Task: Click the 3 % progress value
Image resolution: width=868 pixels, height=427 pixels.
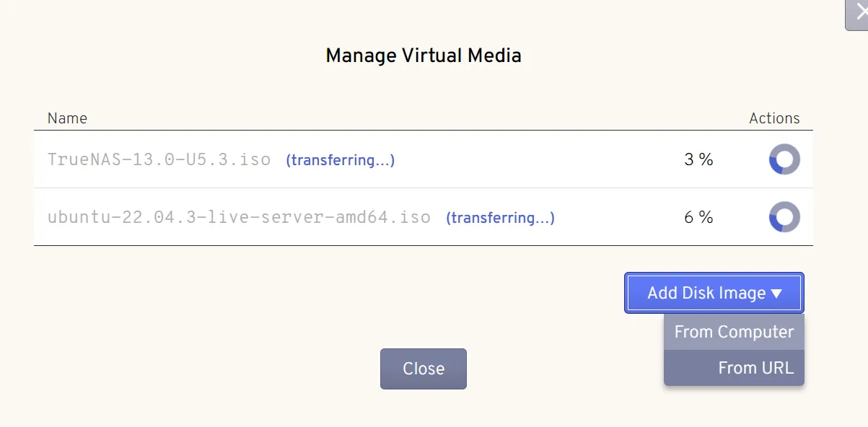Action: pyautogui.click(x=698, y=159)
